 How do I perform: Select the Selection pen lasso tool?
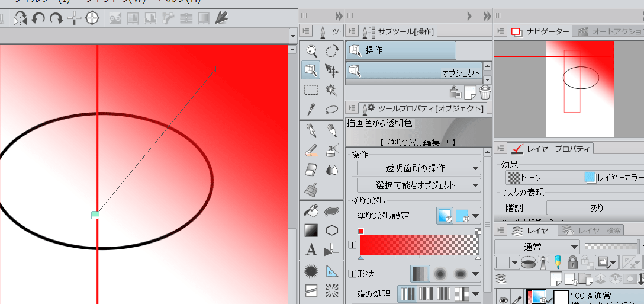click(x=332, y=110)
